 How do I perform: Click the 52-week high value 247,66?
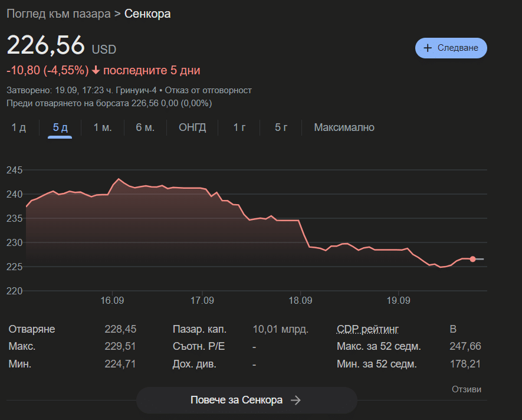[465, 346]
